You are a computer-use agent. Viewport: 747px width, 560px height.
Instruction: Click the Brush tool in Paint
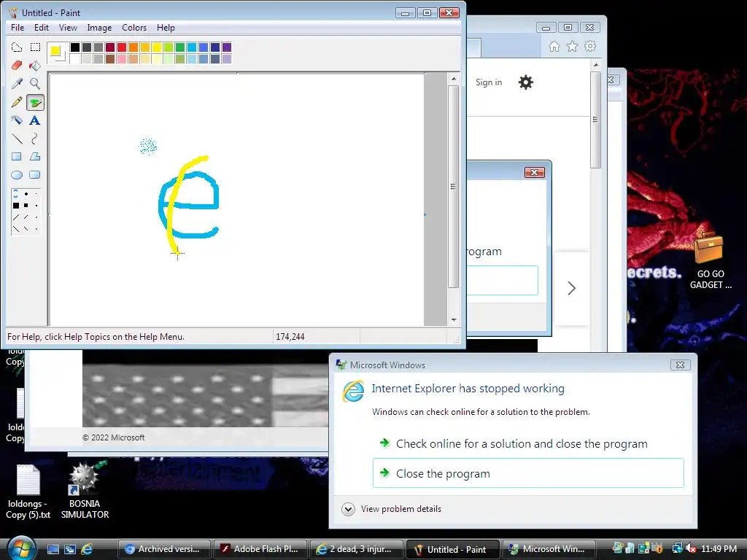(35, 102)
